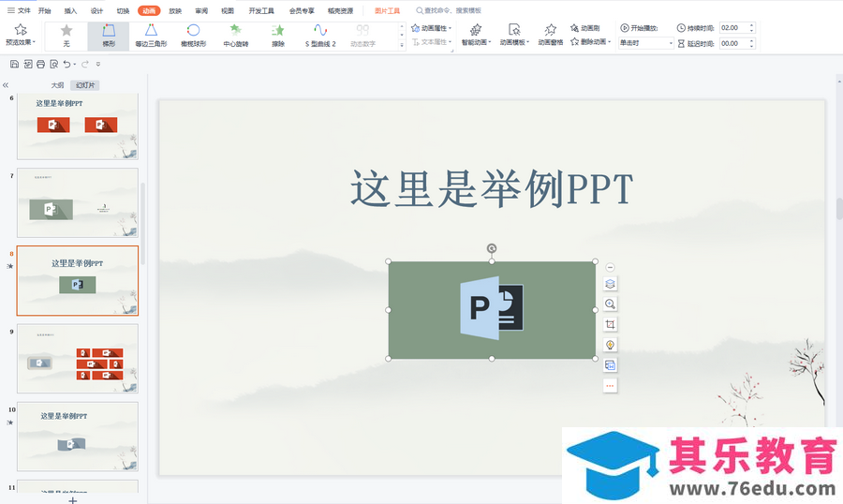Select the 无 (none) animation star
The width and height of the screenshot is (843, 504).
click(x=67, y=31)
